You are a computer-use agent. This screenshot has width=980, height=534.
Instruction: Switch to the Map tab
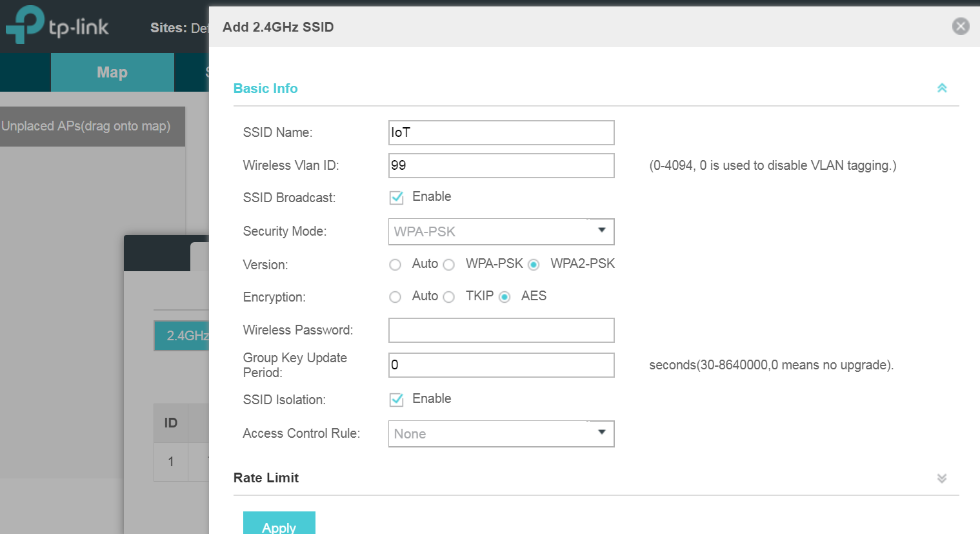(x=112, y=72)
